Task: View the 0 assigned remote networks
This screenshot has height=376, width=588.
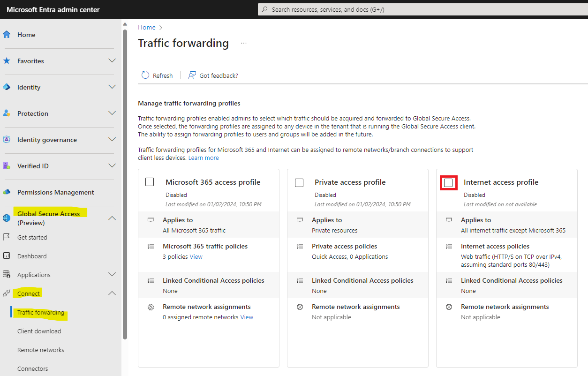Action: click(247, 317)
